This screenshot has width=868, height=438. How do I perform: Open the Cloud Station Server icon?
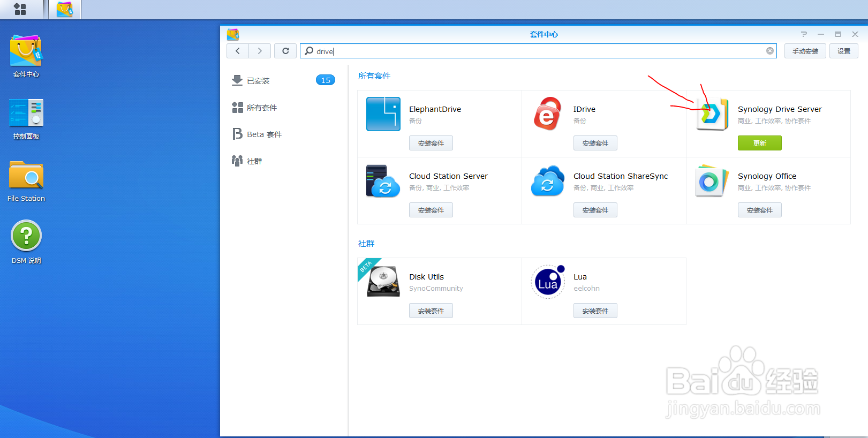(383, 181)
